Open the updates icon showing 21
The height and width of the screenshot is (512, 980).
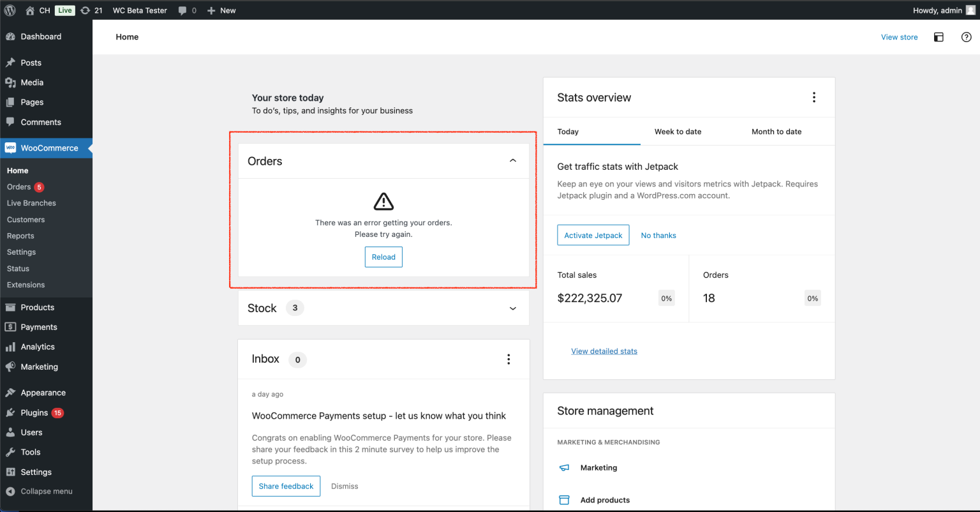click(x=85, y=10)
